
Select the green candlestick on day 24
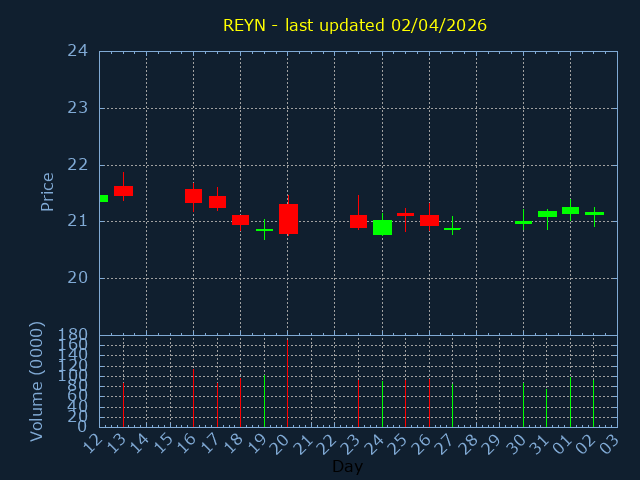382,228
